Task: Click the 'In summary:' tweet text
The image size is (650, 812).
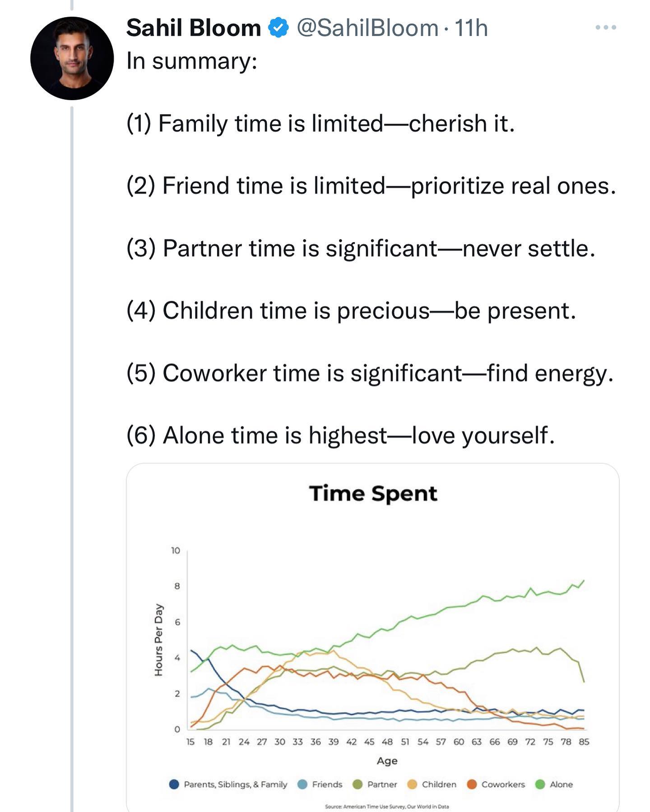Action: 192,61
